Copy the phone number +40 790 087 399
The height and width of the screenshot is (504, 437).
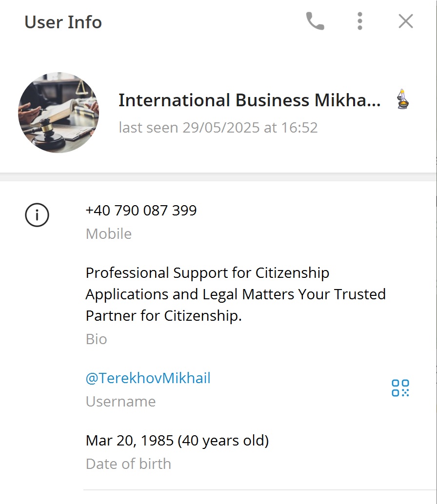click(x=141, y=211)
